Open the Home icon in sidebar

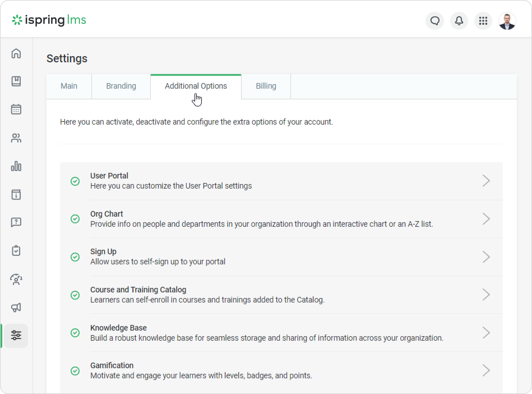coord(16,53)
